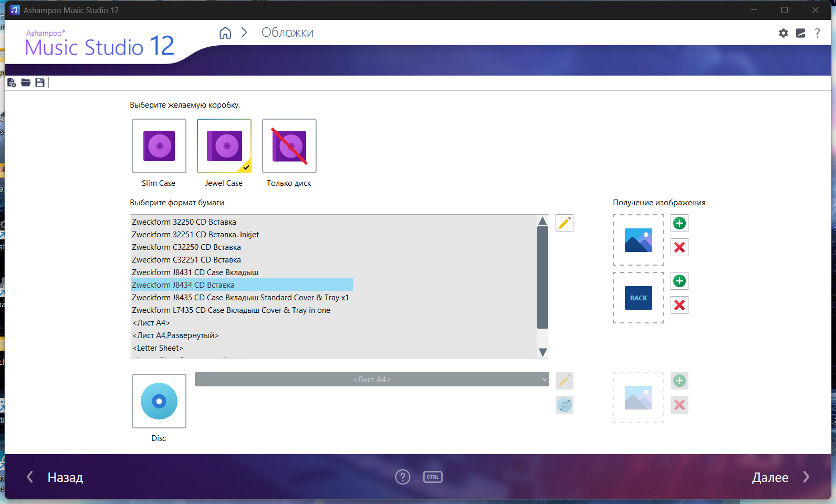Maximize the Ashampoo Music Studio window

coord(785,10)
